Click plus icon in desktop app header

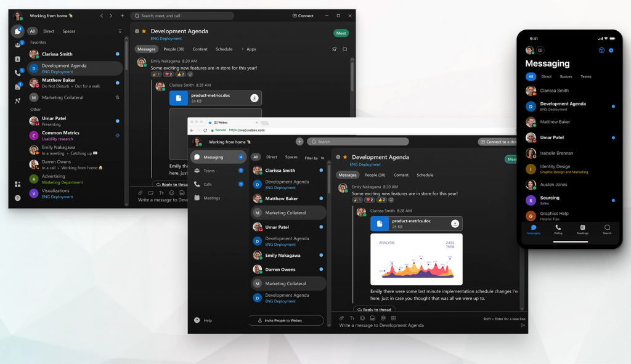123,15
